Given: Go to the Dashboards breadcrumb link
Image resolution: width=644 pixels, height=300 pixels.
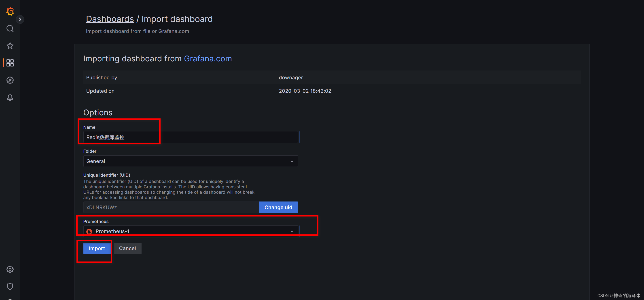Looking at the screenshot, I should (x=110, y=19).
